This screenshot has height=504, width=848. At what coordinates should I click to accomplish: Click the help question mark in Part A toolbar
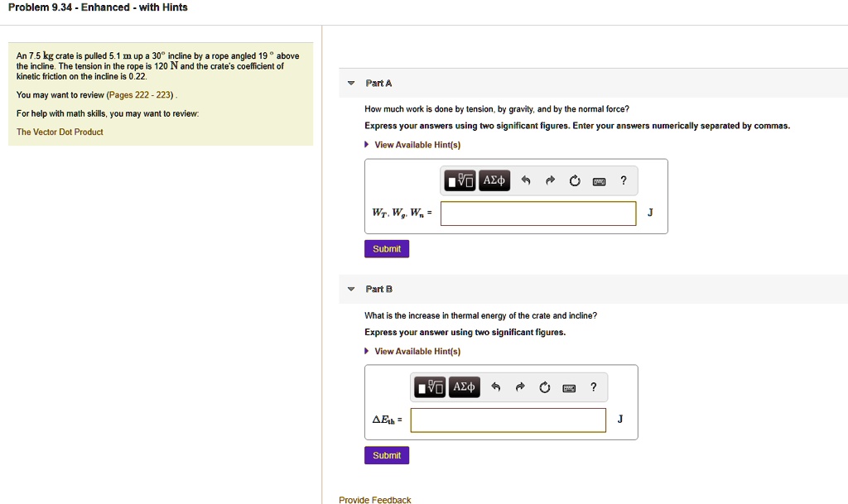624,180
